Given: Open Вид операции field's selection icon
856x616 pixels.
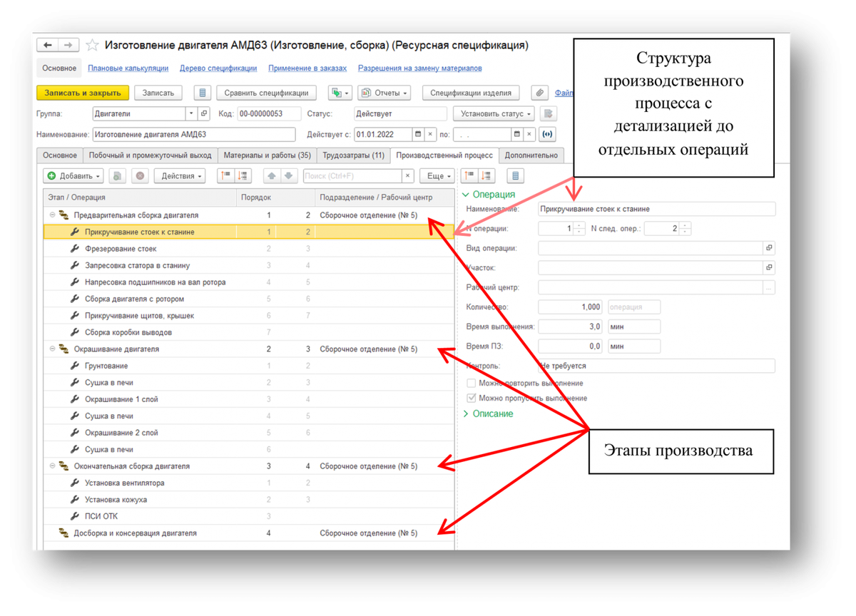Looking at the screenshot, I should (769, 248).
